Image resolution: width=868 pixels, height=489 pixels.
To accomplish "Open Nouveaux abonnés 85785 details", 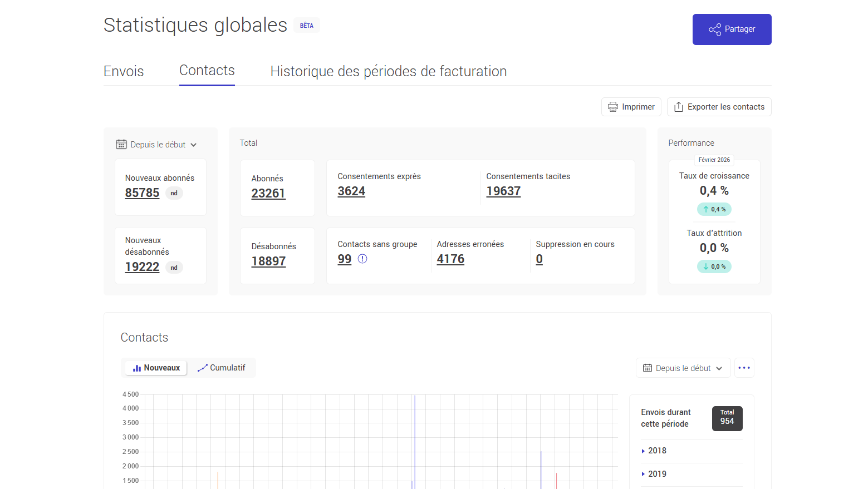I will point(142,193).
